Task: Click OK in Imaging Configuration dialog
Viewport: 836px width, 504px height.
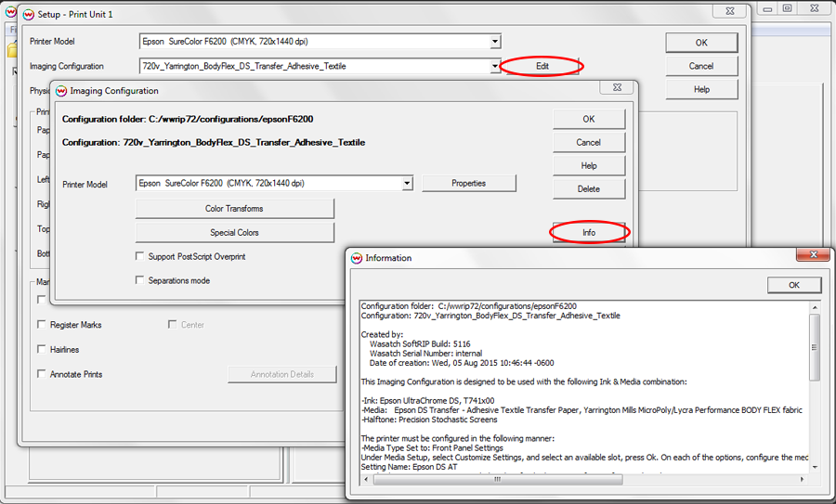Action: pos(589,119)
